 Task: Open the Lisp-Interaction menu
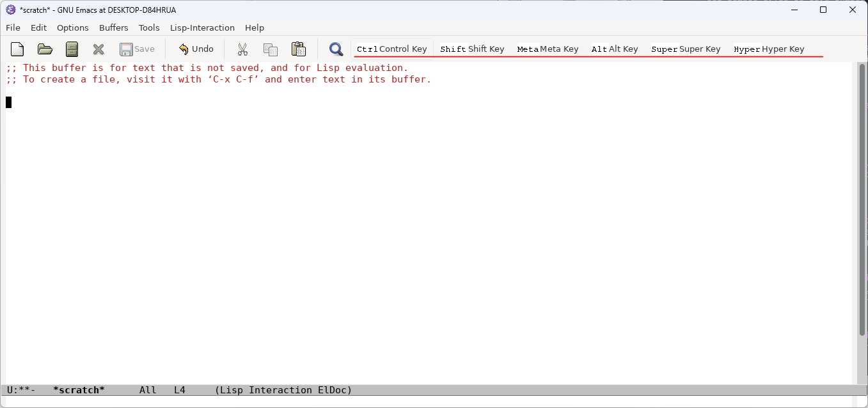point(202,27)
